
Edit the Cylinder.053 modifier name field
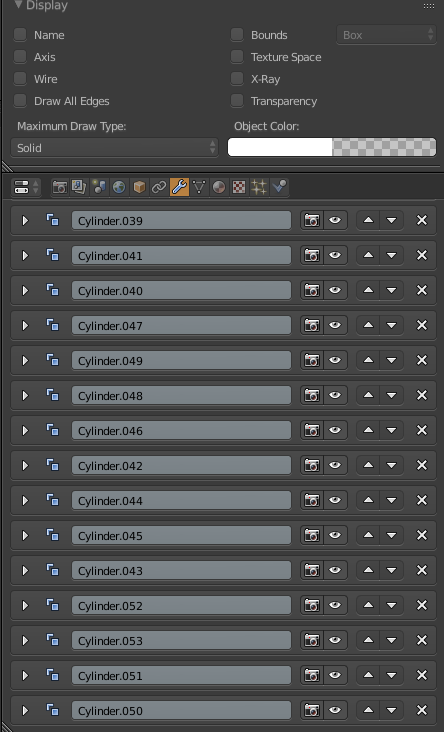pyautogui.click(x=181, y=640)
